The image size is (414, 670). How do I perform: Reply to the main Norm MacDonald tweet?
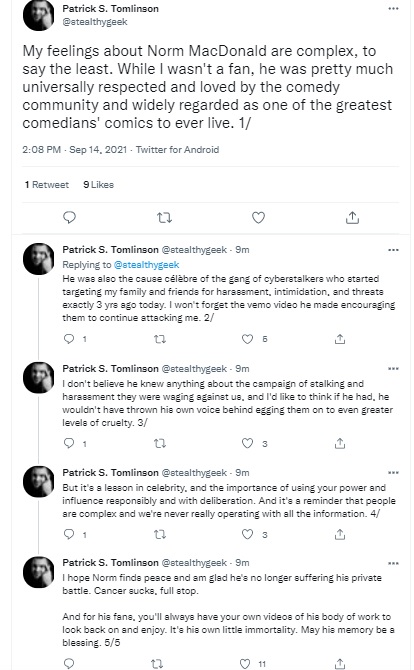point(69,217)
